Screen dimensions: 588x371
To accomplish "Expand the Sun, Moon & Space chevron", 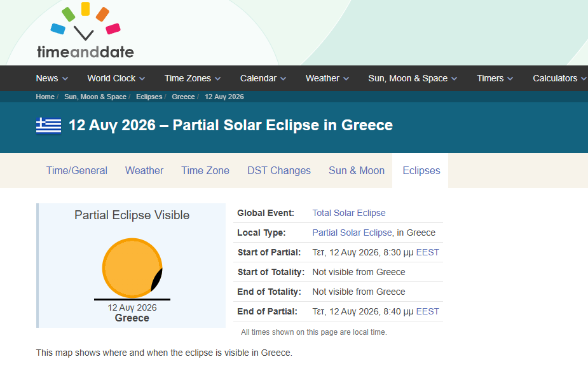I will click(454, 79).
